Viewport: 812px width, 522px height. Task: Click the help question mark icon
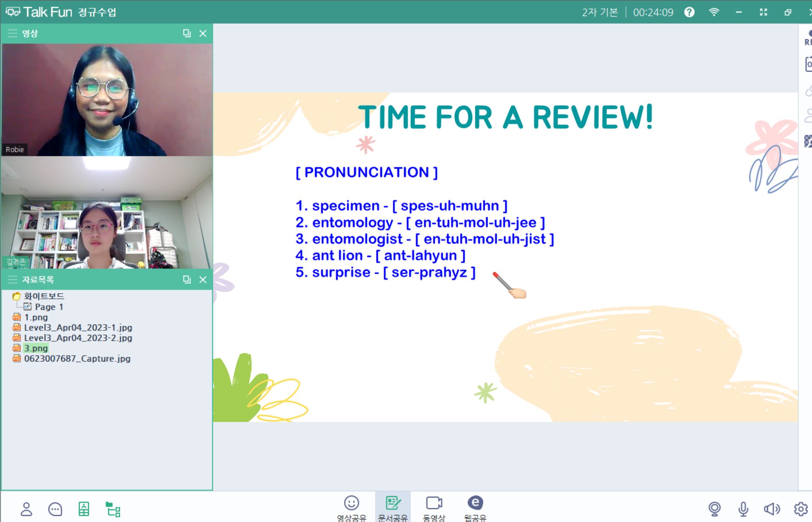(x=689, y=12)
